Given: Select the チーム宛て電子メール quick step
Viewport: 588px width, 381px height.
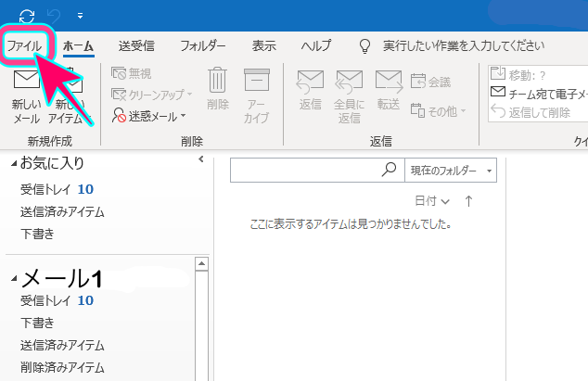Looking at the screenshot, I should pyautogui.click(x=539, y=94).
